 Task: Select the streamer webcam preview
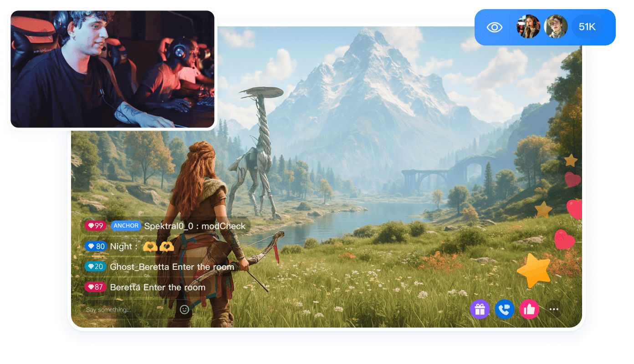click(x=112, y=69)
